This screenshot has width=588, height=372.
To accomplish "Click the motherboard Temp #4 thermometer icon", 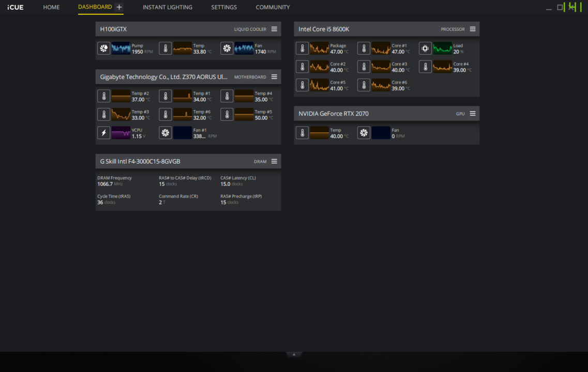I will coord(227,96).
